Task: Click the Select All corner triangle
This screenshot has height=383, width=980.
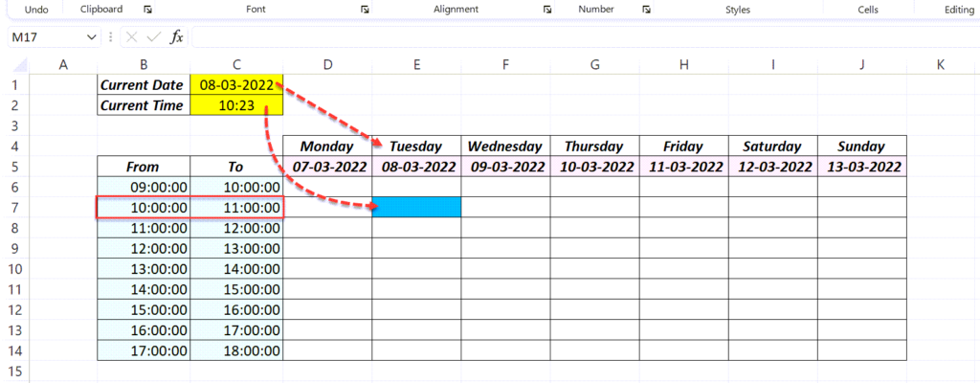Action: click(21, 64)
